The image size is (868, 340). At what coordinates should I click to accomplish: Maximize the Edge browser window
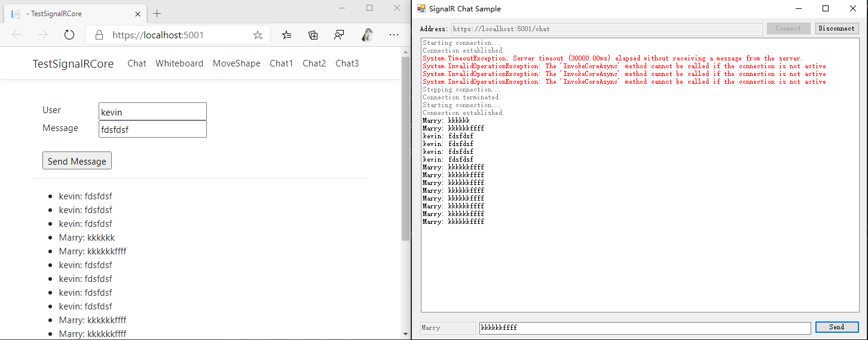(369, 8)
